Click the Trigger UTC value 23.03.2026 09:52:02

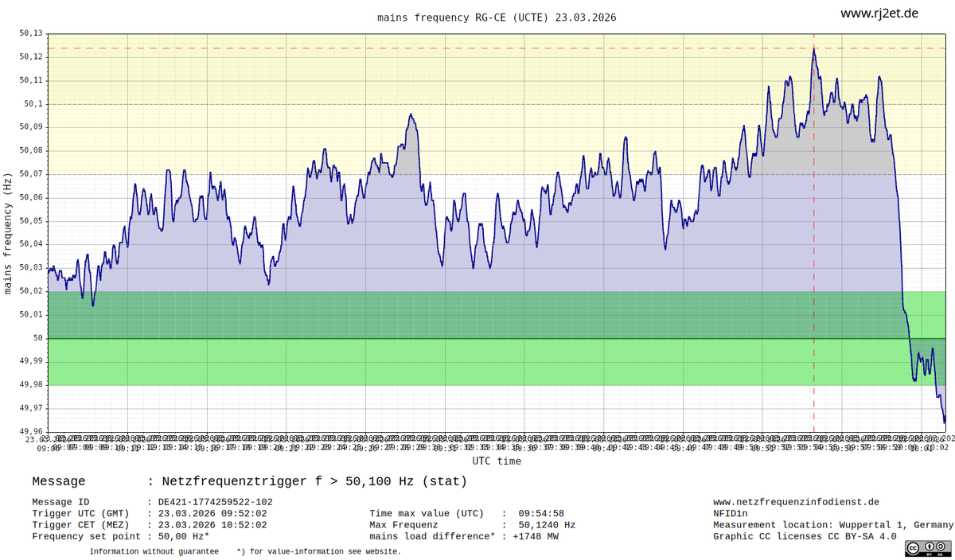[214, 514]
